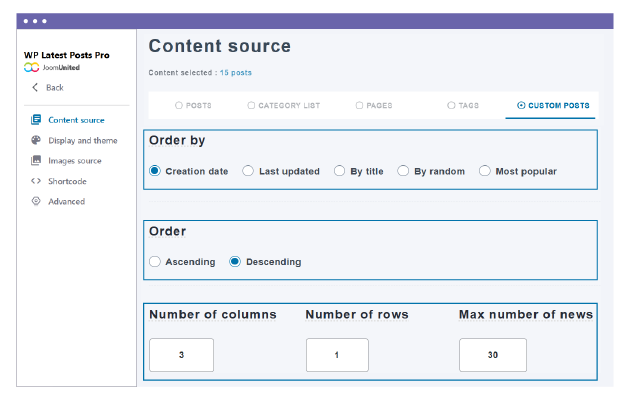The image size is (630, 400).
Task: Choose the By title ordering option
Action: point(340,171)
